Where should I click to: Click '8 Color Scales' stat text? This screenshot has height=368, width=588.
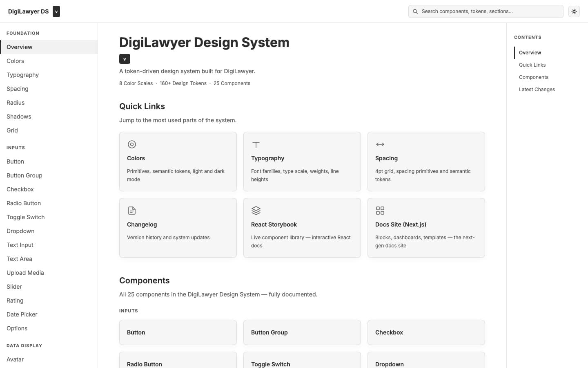(x=136, y=83)
